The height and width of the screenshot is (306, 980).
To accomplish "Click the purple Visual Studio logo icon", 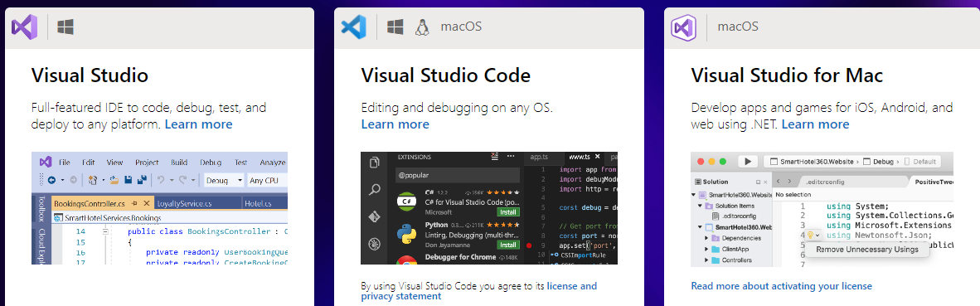I will point(24,27).
